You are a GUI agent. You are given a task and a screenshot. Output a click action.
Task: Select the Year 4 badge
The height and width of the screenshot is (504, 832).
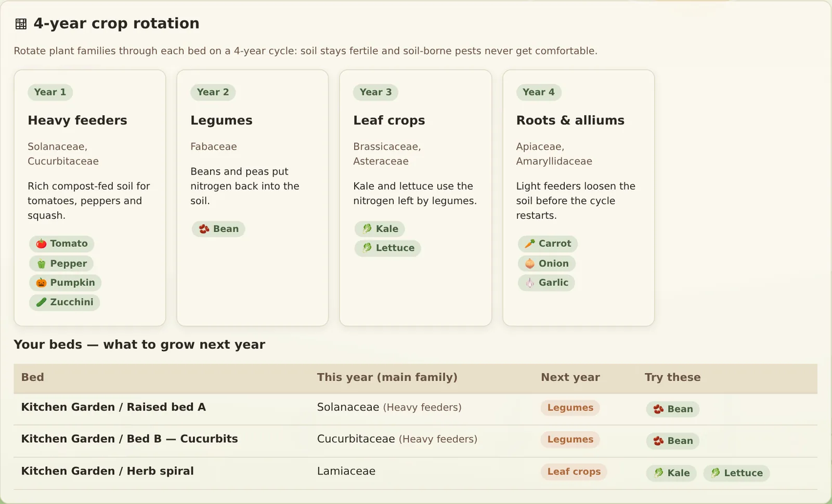click(539, 92)
